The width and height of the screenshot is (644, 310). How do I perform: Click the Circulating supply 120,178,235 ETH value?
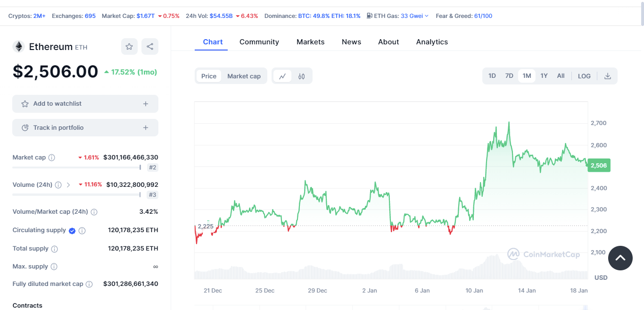133,230
